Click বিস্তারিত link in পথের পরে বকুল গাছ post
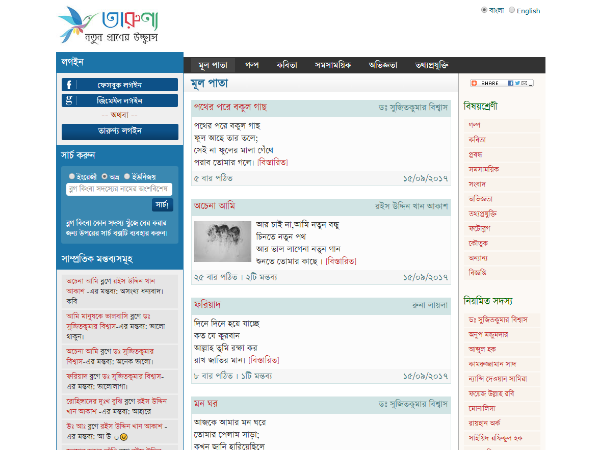Image resolution: width=600 pixels, height=450 pixels. coord(272,162)
